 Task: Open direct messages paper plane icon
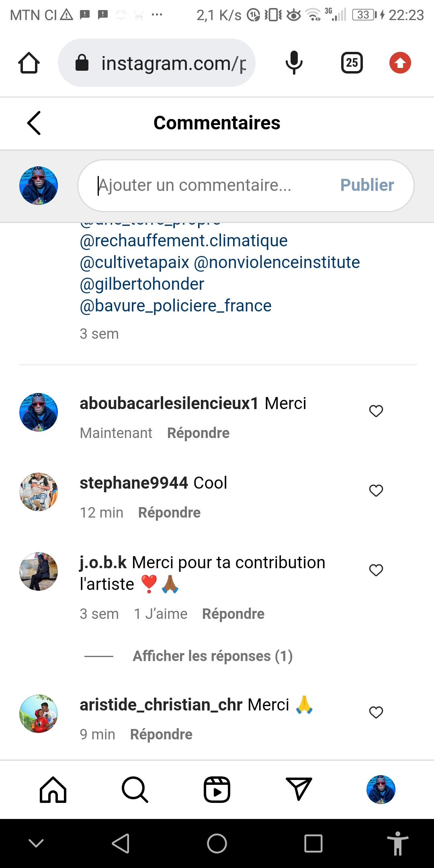tap(299, 789)
